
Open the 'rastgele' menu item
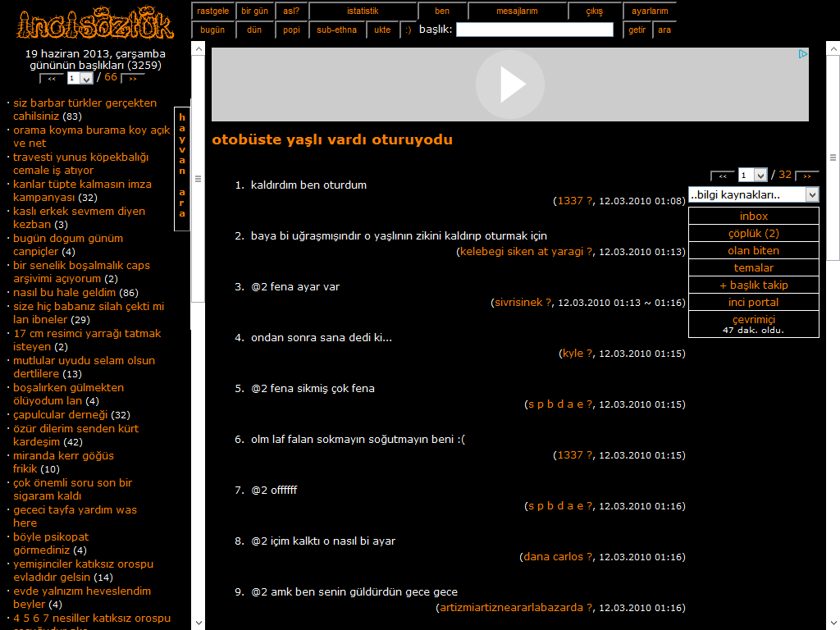tap(212, 11)
